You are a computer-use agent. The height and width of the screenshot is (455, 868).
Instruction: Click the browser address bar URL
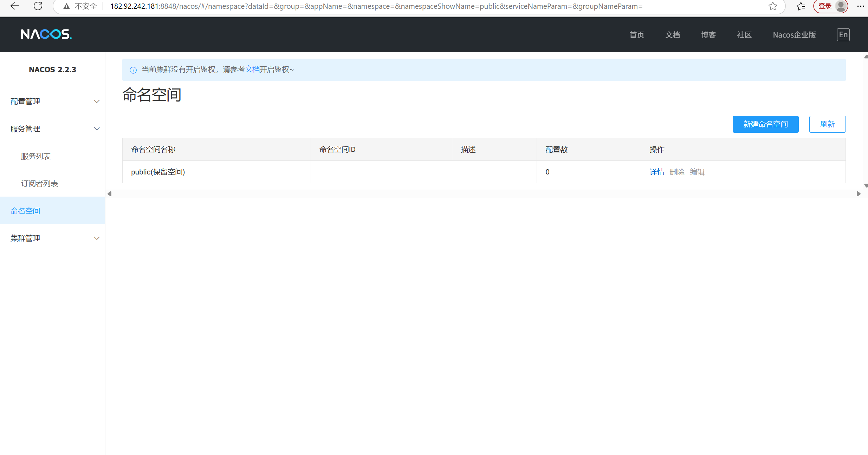[x=376, y=6]
